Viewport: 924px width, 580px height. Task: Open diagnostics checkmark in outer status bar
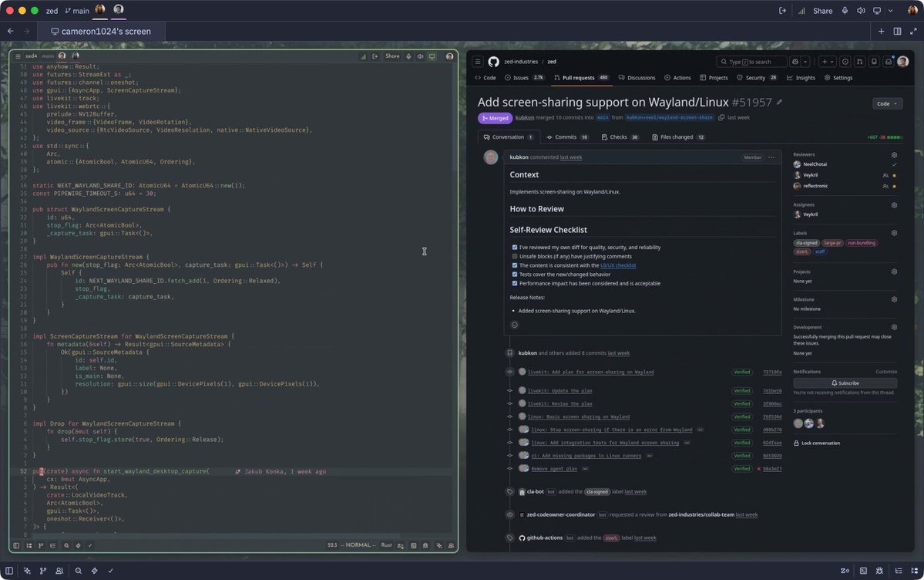[x=110, y=571]
